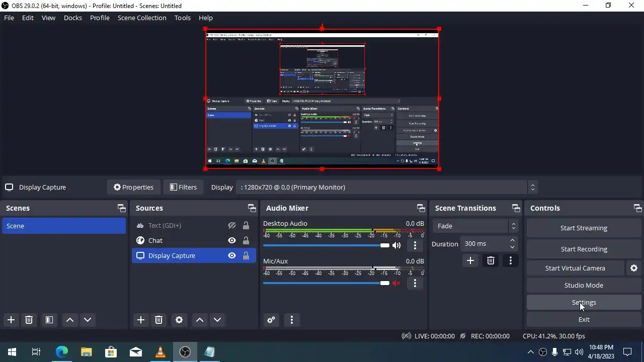Open the Scene Collection menu
The width and height of the screenshot is (644, 362).
click(x=142, y=18)
